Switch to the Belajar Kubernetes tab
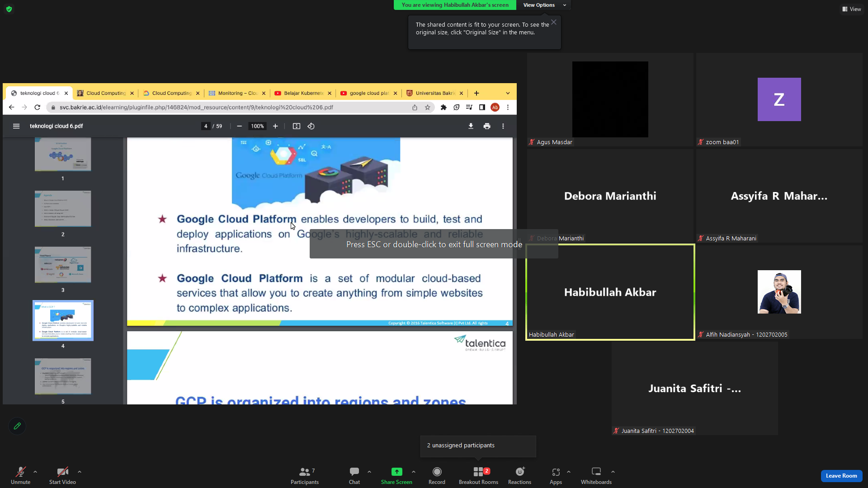Viewport: 868px width, 488px height. [303, 93]
